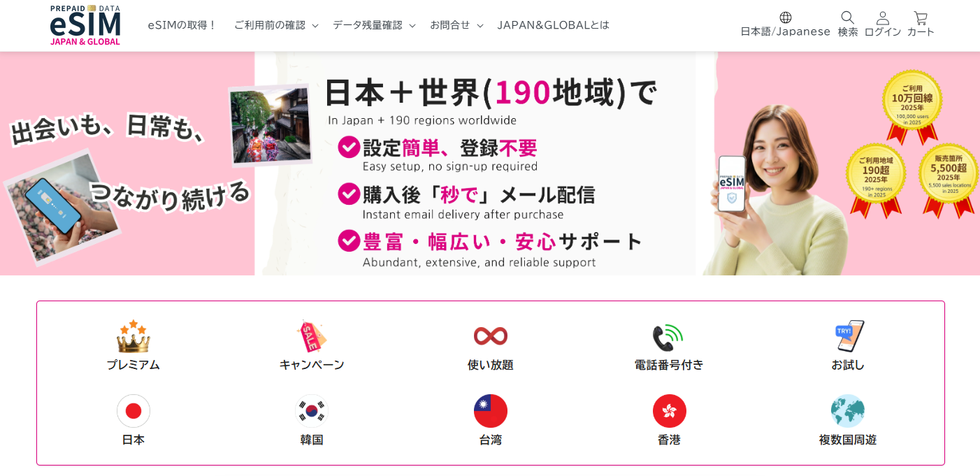Open the お試し try phone icon
Viewport: 980px width, 476px height.
click(x=848, y=336)
